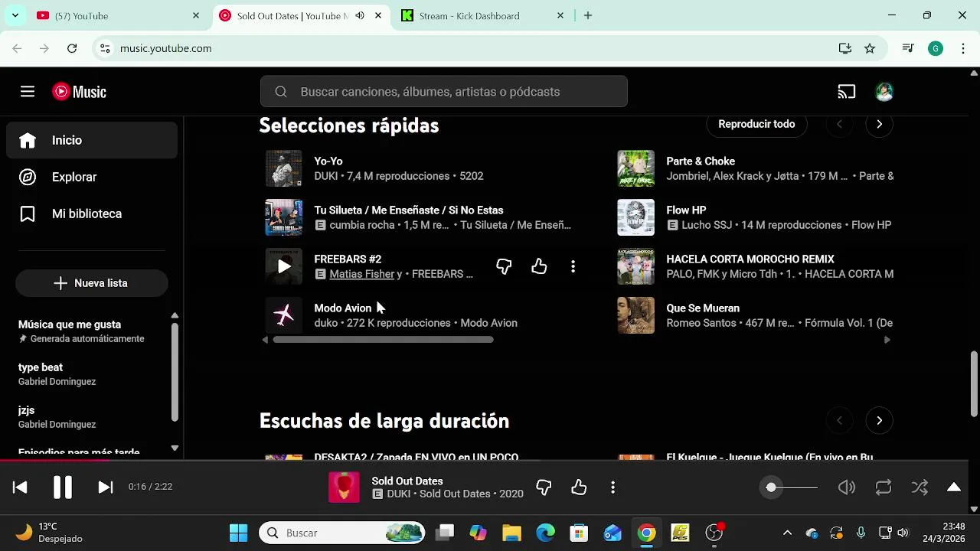
Task: Create a new playlist with Nueva lista
Action: click(x=91, y=283)
